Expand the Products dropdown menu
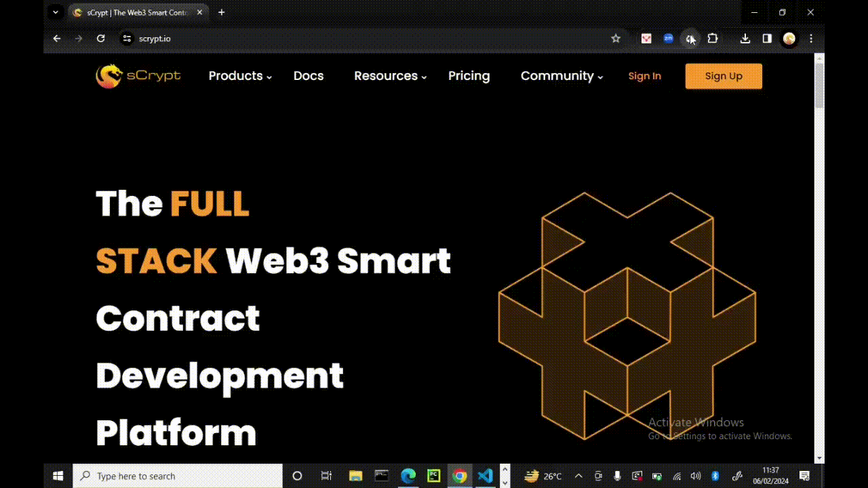The width and height of the screenshot is (868, 488). pos(239,76)
